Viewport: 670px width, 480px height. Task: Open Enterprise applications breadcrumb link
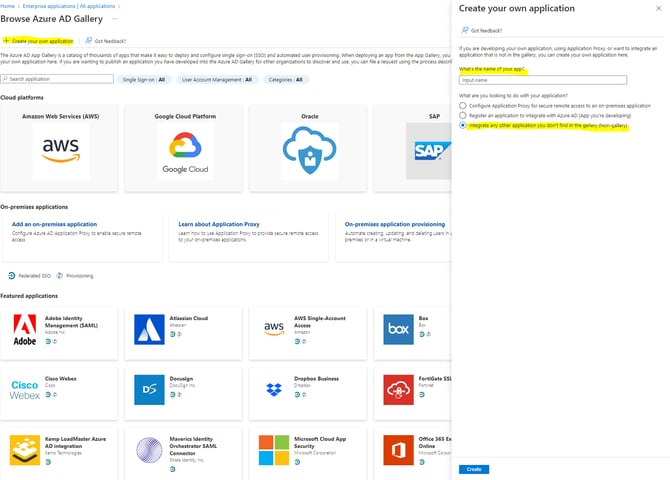69,6
